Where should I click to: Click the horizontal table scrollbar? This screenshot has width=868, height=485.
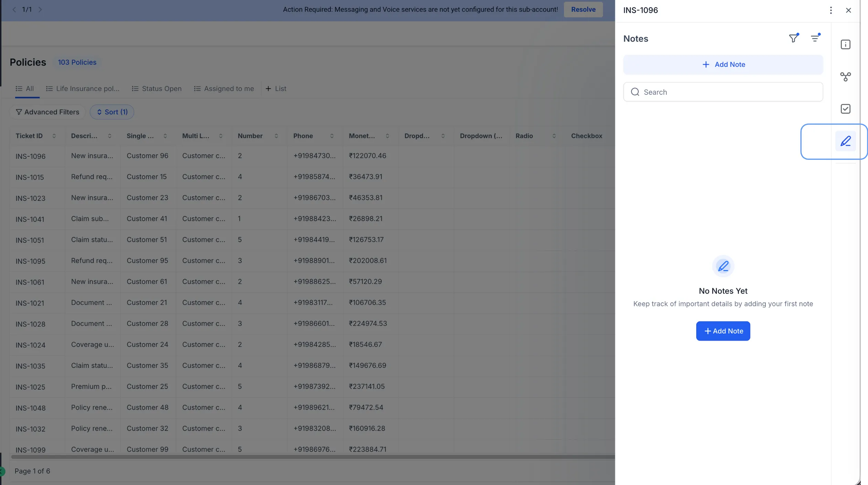[x=310, y=457]
